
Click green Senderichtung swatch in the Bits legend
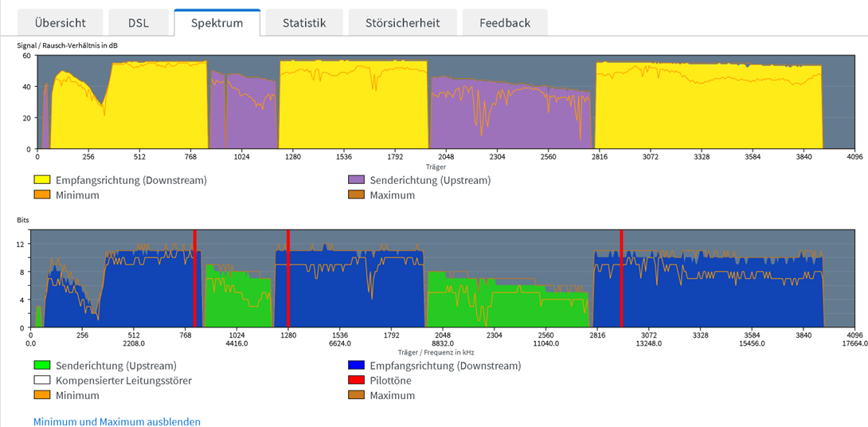pyautogui.click(x=41, y=366)
